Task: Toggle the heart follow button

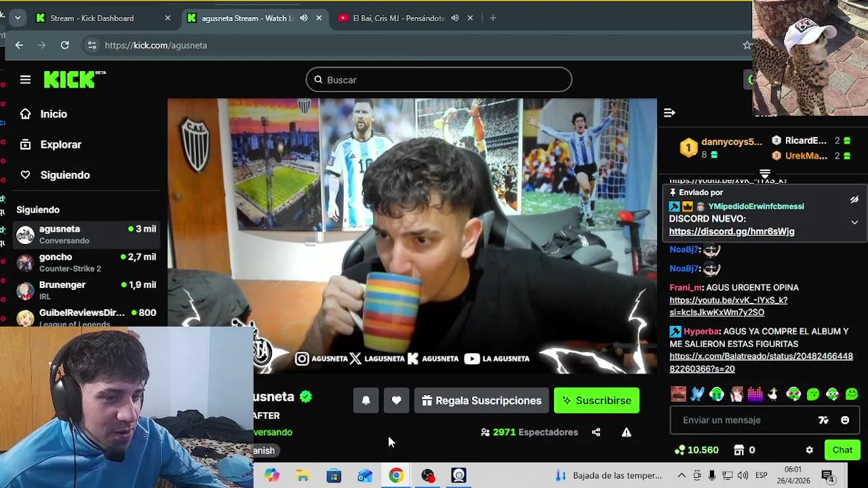Action: 396,401
